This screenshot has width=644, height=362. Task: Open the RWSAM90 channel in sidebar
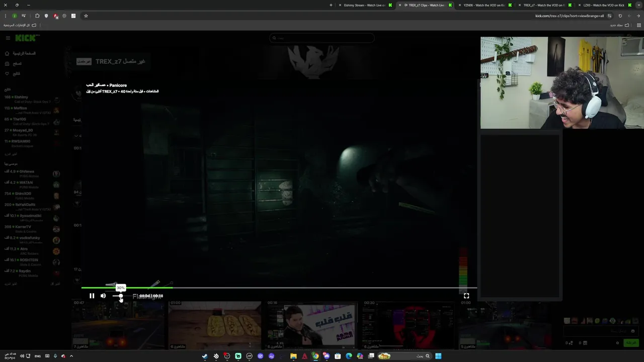(32, 143)
